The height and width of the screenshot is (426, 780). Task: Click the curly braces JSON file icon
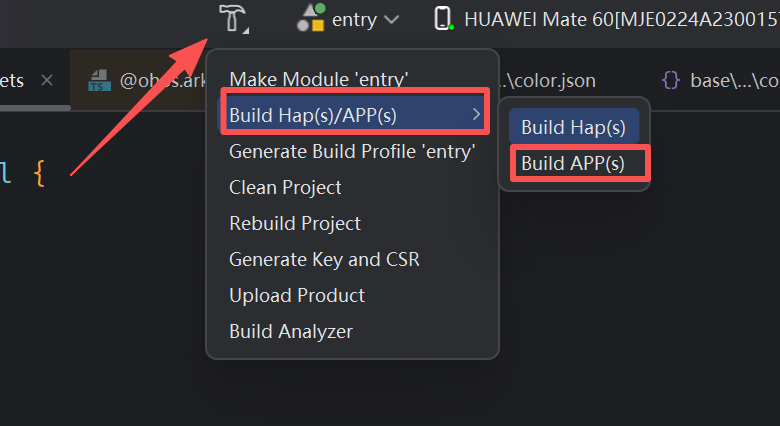(x=672, y=80)
